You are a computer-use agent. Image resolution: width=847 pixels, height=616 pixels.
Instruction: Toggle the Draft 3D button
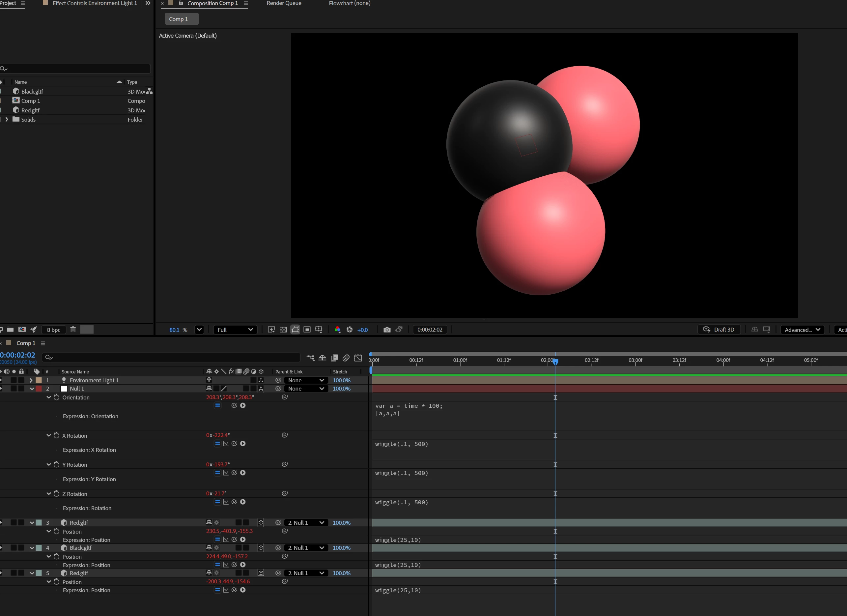click(719, 330)
